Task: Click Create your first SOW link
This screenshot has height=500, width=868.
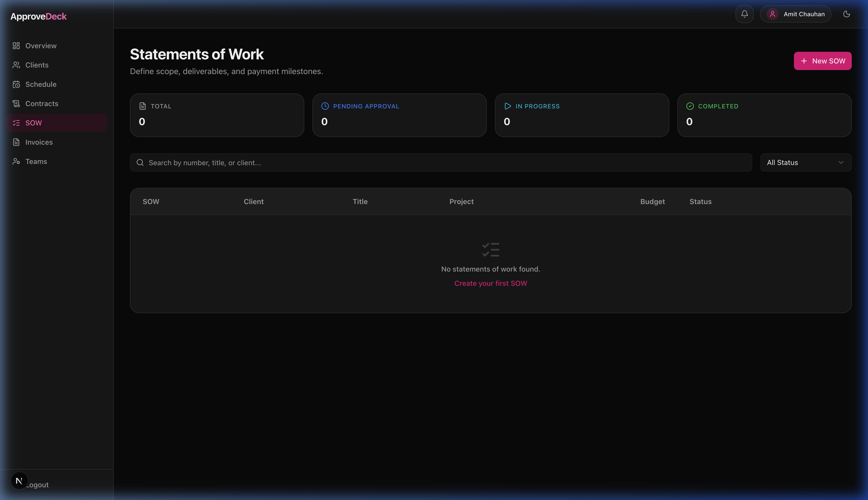Action: tap(490, 283)
